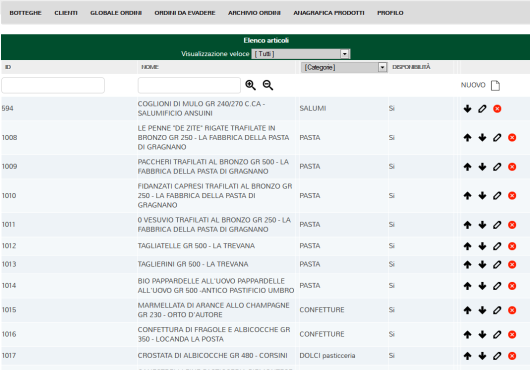Open the Categorie filter dropdown
The width and height of the screenshot is (530, 370).
(x=344, y=67)
